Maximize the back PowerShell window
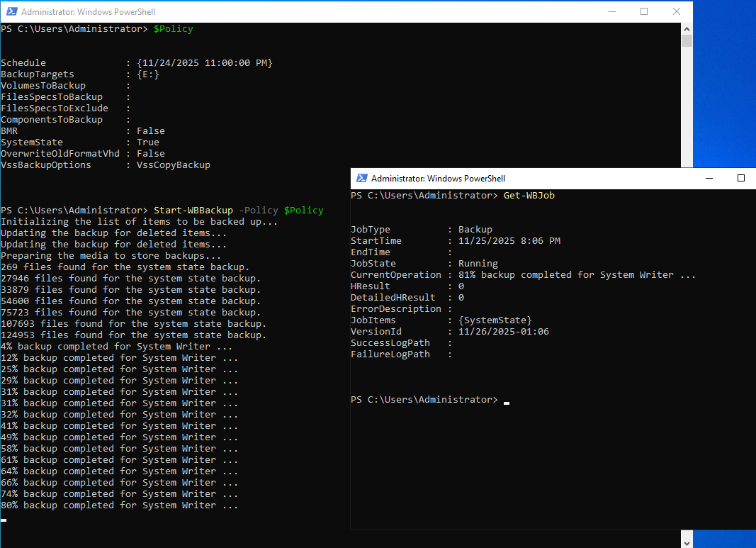756x548 pixels. pyautogui.click(x=644, y=11)
